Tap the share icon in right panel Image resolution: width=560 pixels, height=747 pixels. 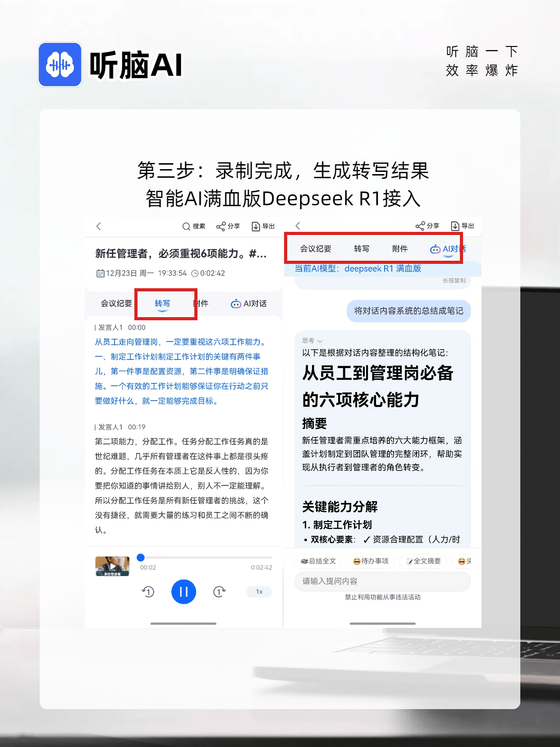coord(420,226)
